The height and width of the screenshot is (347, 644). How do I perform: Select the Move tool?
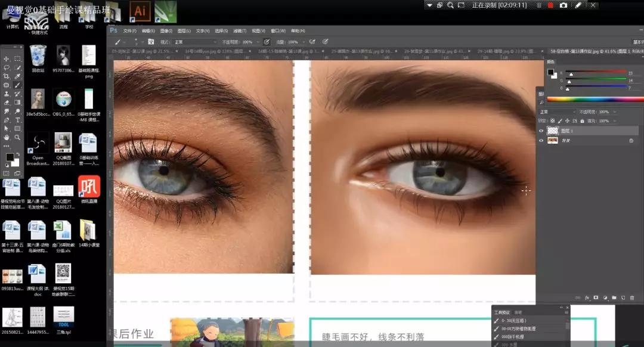pos(7,58)
